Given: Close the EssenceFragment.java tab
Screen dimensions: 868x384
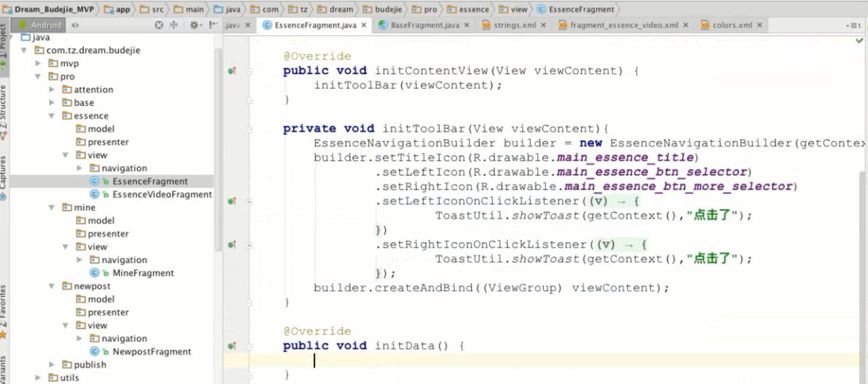Looking at the screenshot, I should pos(364,25).
